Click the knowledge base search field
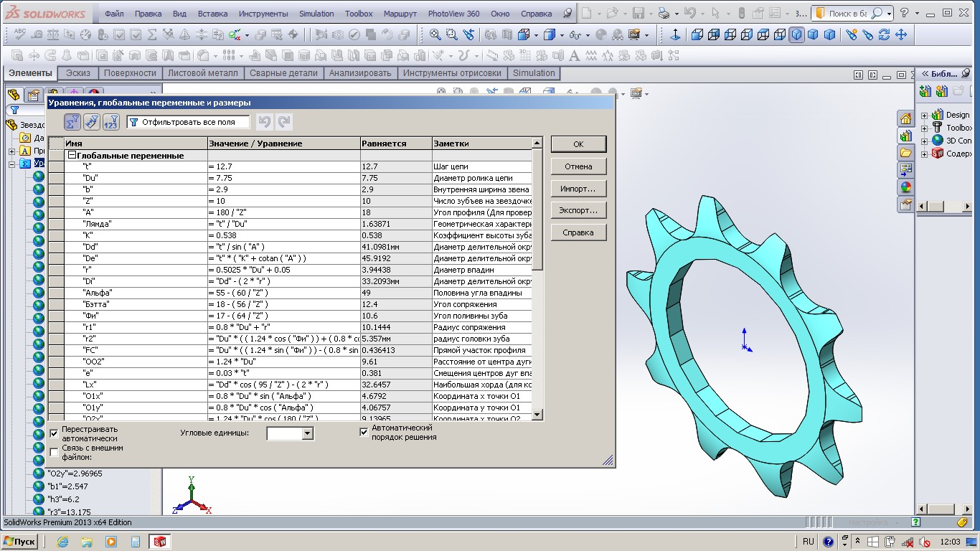 click(x=849, y=13)
